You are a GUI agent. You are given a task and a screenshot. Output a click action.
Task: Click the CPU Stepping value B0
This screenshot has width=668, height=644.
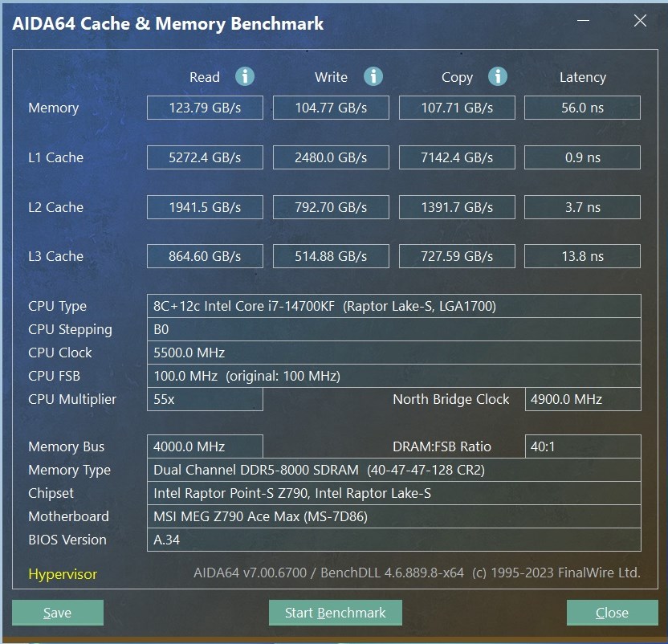click(394, 329)
